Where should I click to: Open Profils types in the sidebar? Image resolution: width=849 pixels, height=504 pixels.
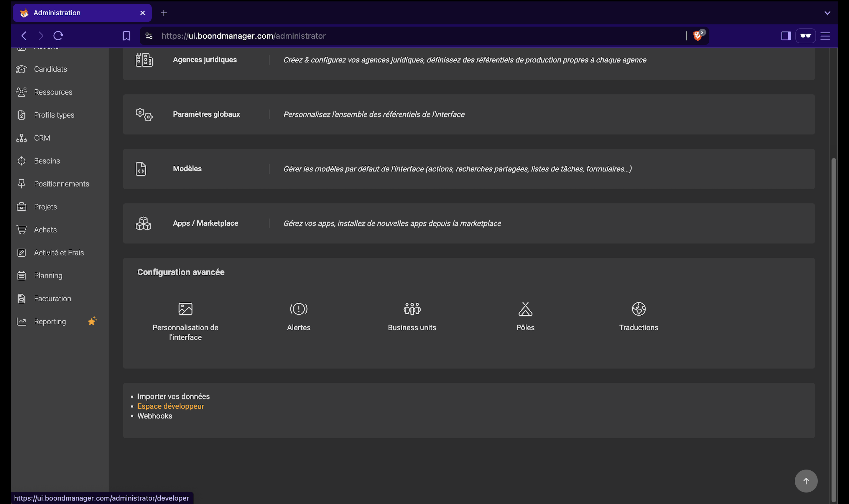coord(54,115)
